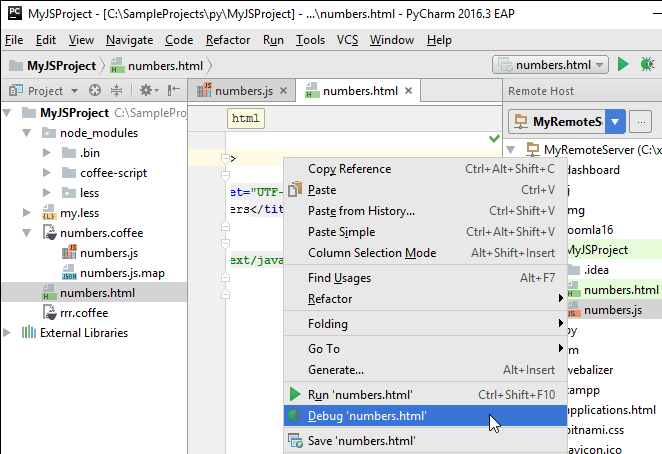
Task: Open the Help menu
Action: 439,40
